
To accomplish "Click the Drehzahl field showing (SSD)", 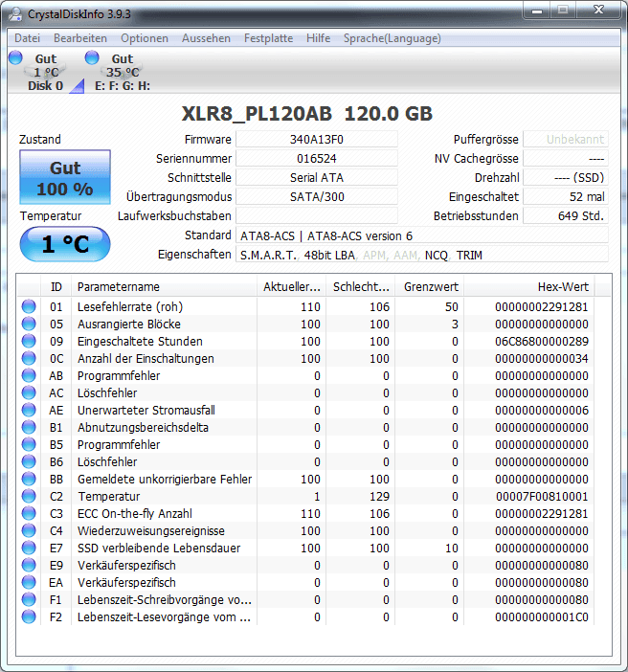I will [x=566, y=177].
